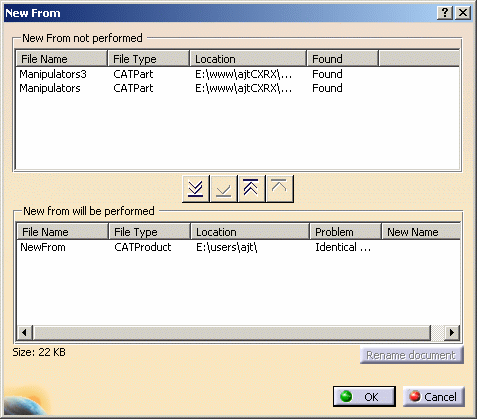Click the move all up double-arrow icon
477x419 pixels.
(251, 189)
